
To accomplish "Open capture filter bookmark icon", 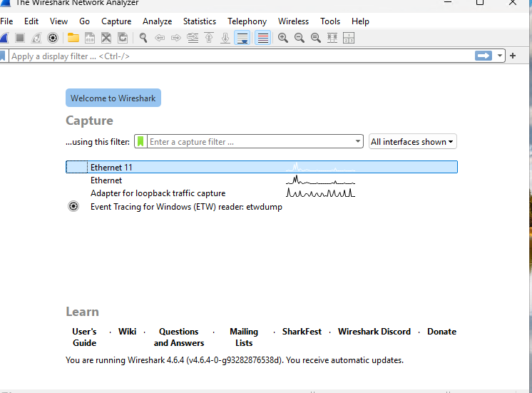I will [140, 141].
